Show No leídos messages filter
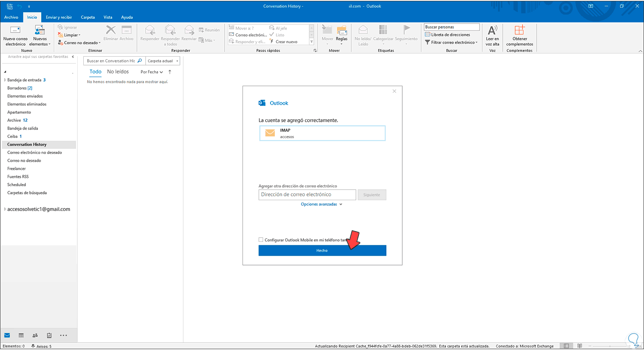Image resolution: width=644 pixels, height=350 pixels. coord(118,72)
